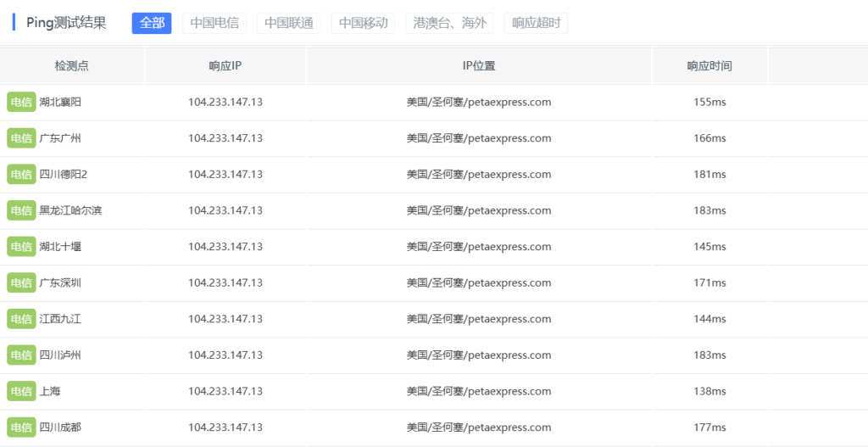Click the 电信 badge beside 江西九江

[x=21, y=319]
